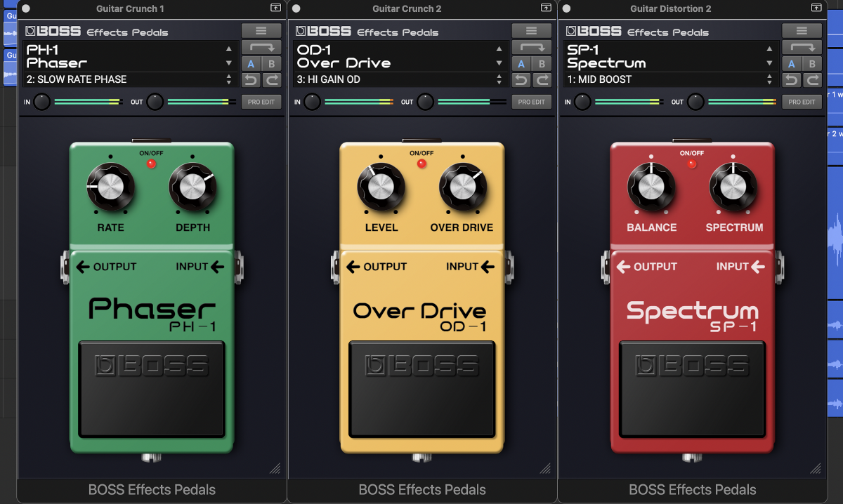This screenshot has height=504, width=843.
Task: Redo the change in Guitar Crunch 2
Action: [x=542, y=79]
